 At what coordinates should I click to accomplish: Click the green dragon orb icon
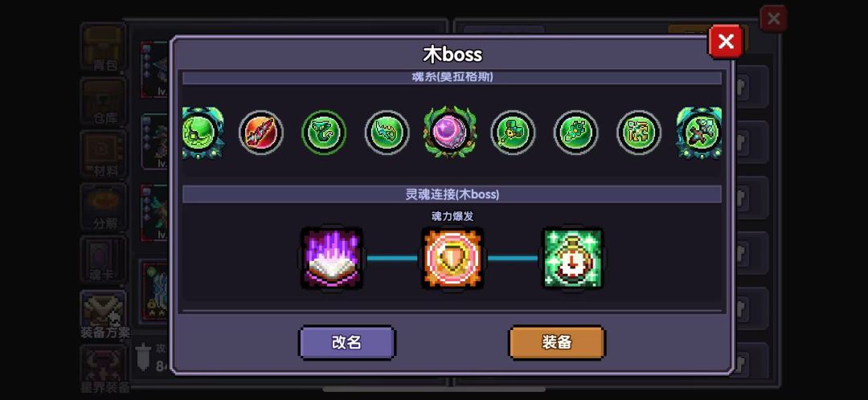click(x=387, y=133)
